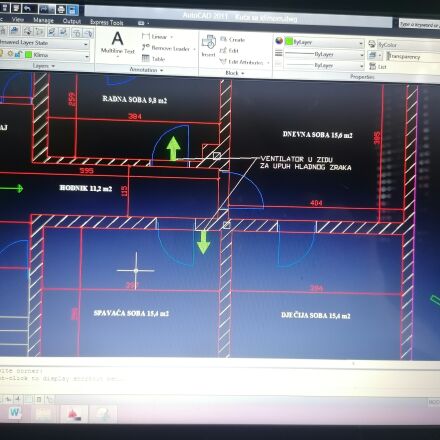Click the Redo arrow in quick access toolbar

pos(45,9)
